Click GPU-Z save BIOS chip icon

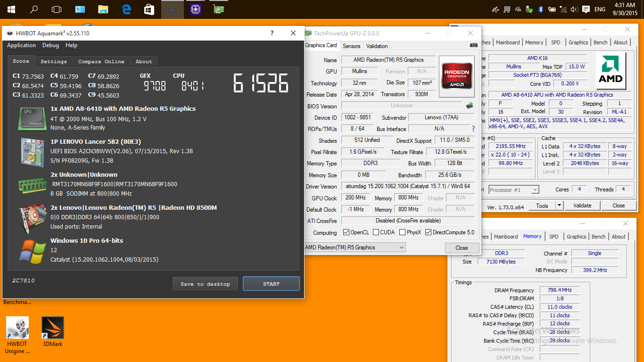pos(470,106)
